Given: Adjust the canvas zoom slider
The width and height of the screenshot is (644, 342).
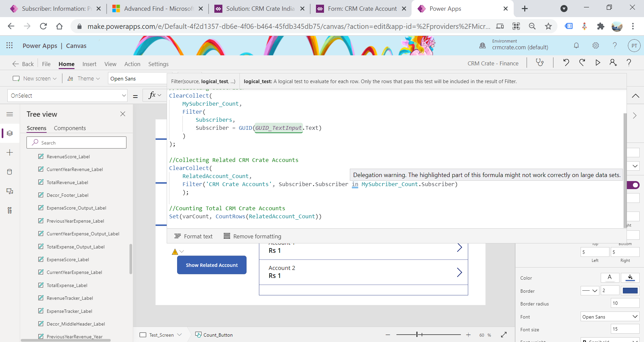Looking at the screenshot, I should [x=418, y=334].
